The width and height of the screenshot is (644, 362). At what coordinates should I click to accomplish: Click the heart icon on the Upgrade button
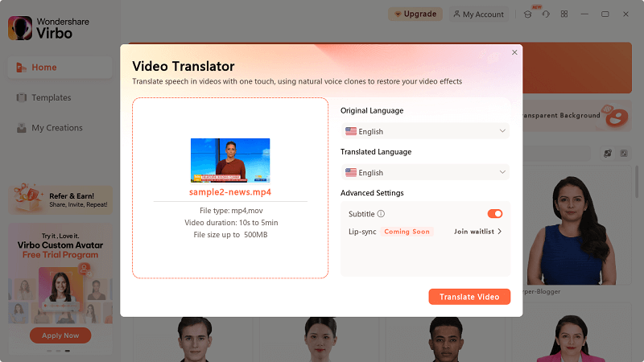click(x=398, y=14)
